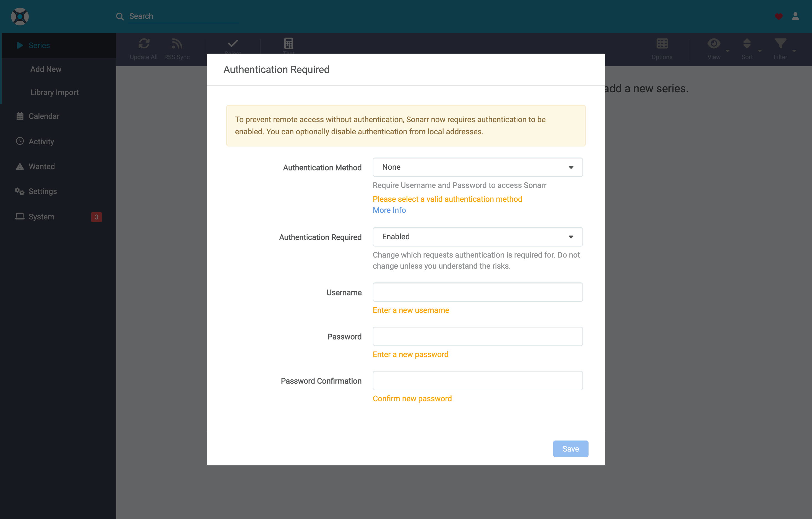Viewport: 812px width, 519px height.
Task: Go to Calendar in sidebar
Action: tap(58, 116)
